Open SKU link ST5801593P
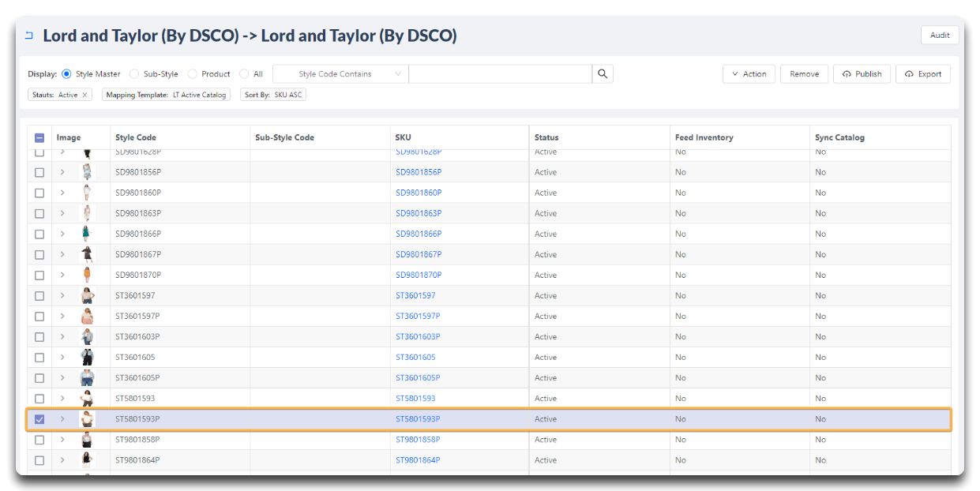Screen dimensions: 980x491 coord(418,419)
